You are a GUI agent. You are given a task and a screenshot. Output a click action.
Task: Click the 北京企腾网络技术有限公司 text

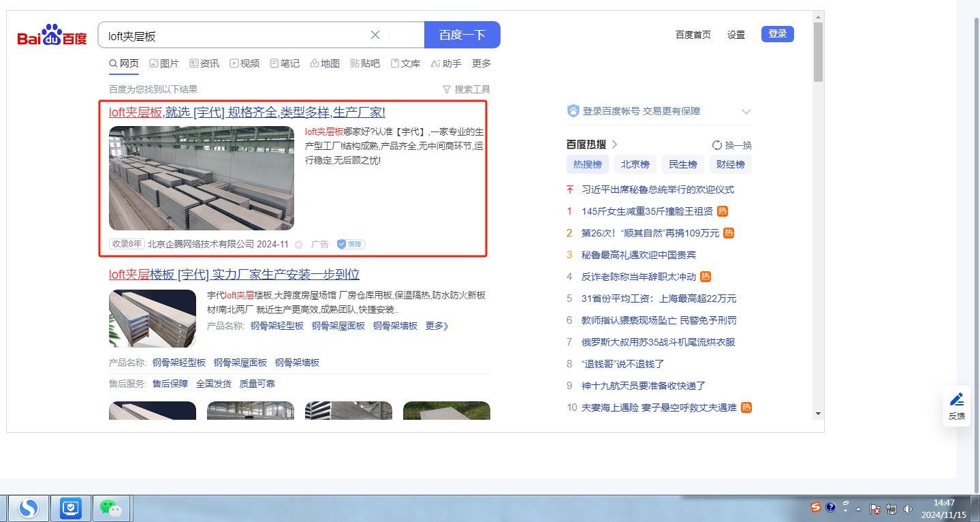tap(201, 244)
